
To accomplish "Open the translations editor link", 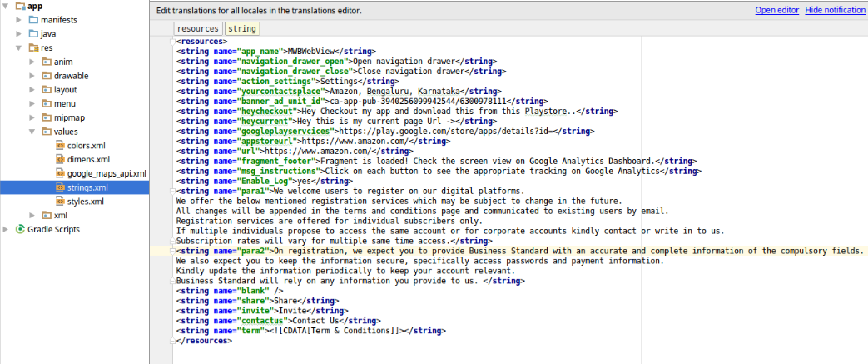I will [776, 10].
